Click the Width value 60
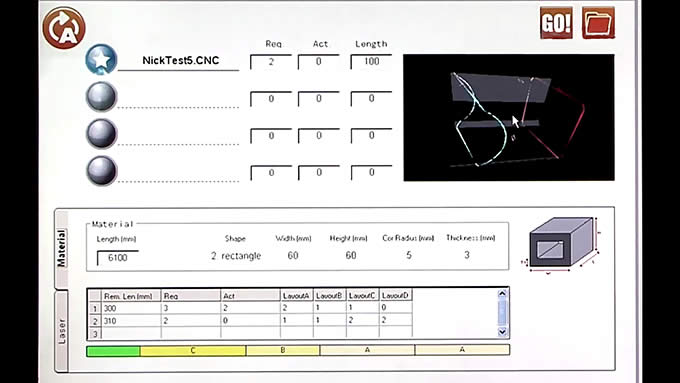This screenshot has height=383, width=680. 293,255
